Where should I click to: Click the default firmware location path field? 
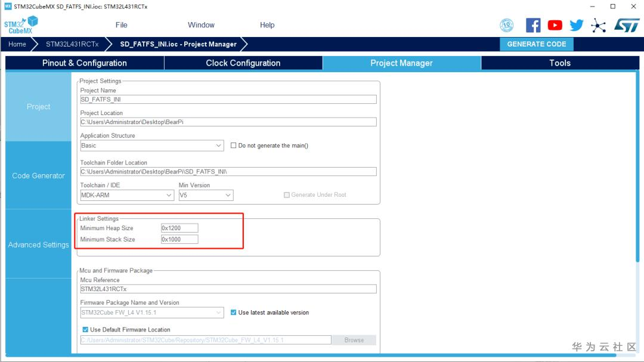[x=206, y=340]
